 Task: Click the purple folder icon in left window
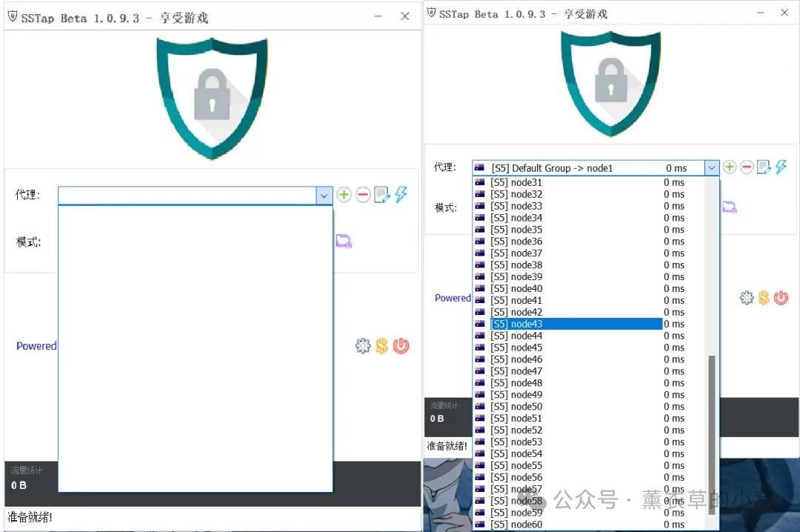point(344,241)
